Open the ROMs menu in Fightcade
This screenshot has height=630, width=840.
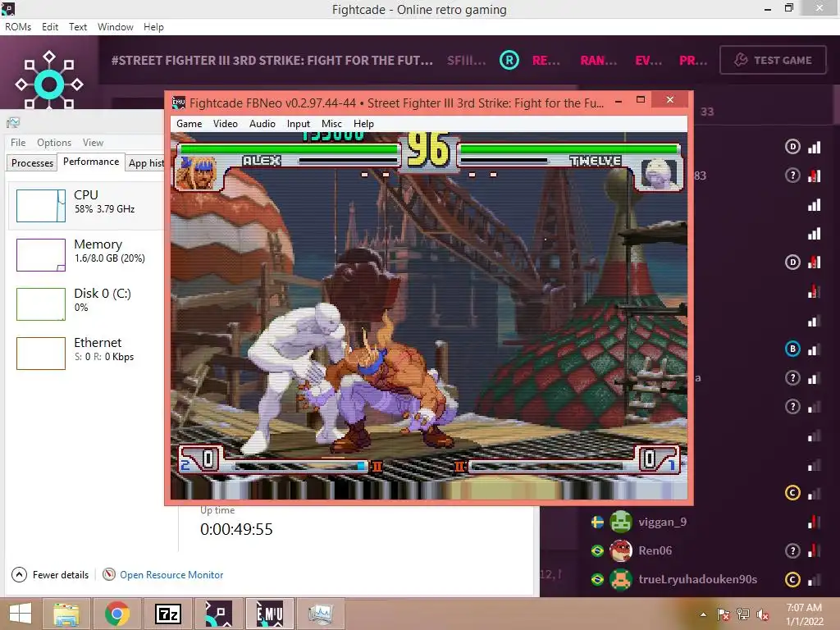tap(18, 27)
